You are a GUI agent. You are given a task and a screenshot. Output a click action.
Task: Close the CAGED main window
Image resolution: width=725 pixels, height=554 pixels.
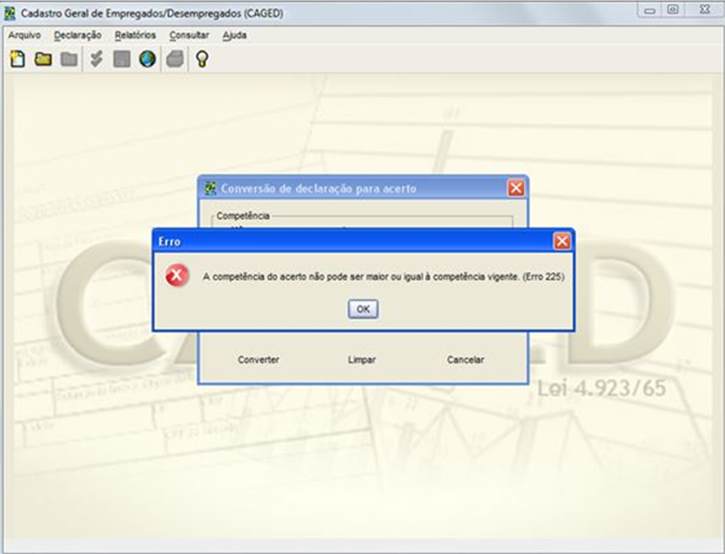[704, 10]
